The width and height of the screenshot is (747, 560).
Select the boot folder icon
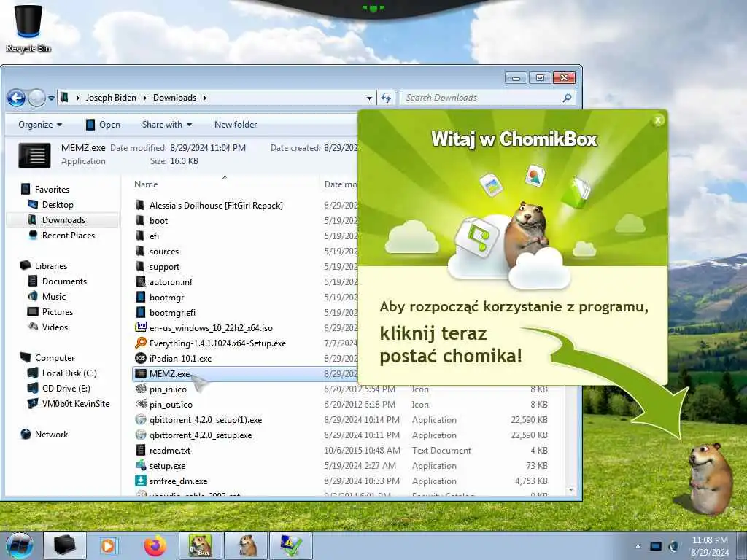tap(141, 220)
